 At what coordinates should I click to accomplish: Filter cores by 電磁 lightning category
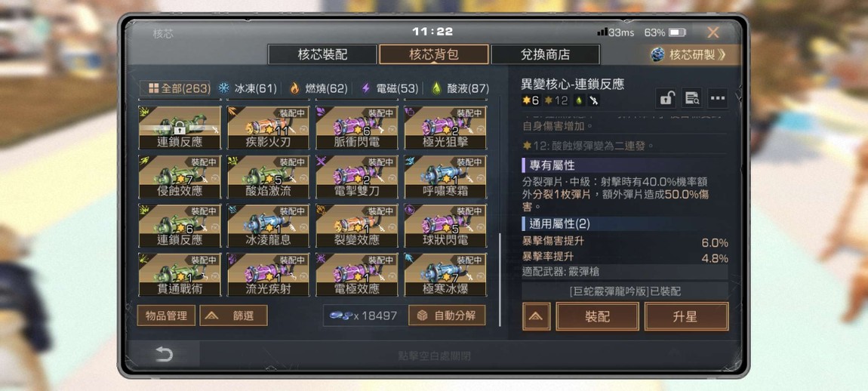389,88
